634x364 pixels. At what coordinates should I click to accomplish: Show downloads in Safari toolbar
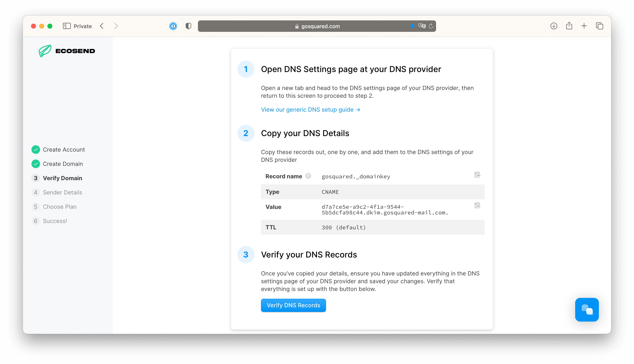click(554, 26)
